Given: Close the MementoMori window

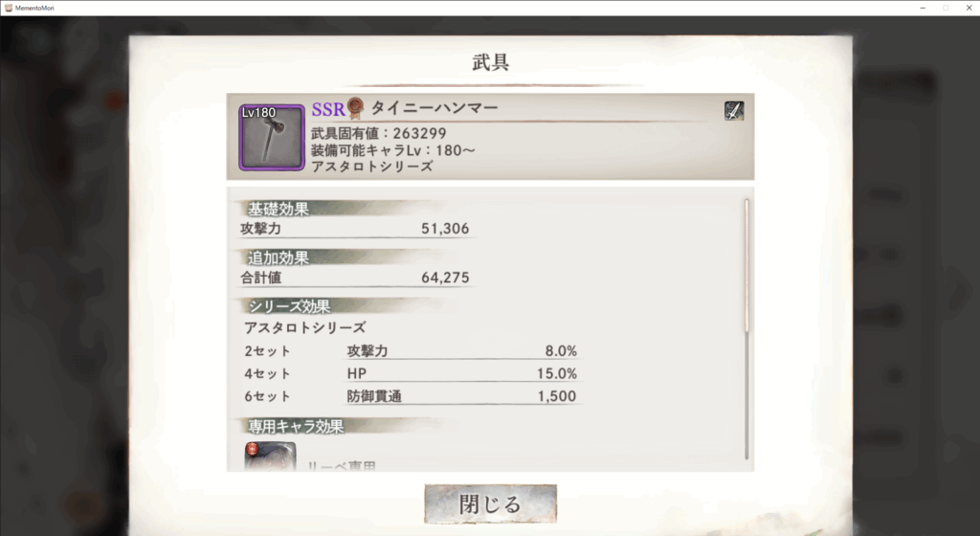Looking at the screenshot, I should pos(969,8).
